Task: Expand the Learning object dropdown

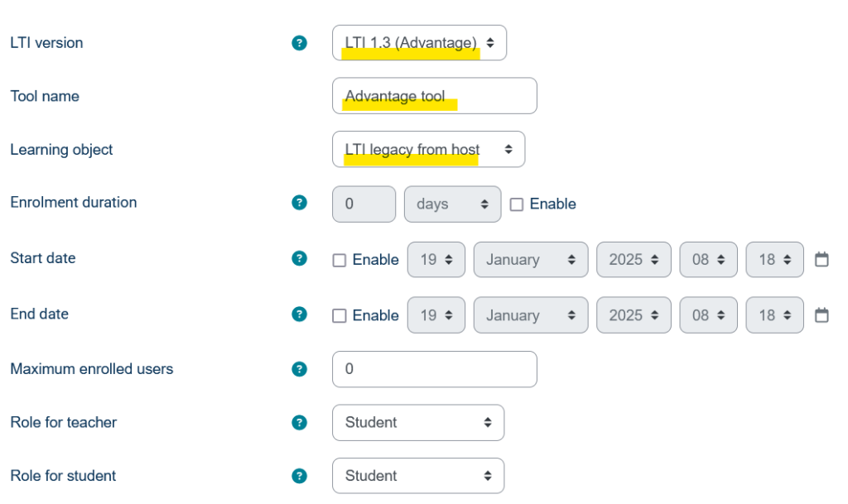Action: pyautogui.click(x=428, y=150)
